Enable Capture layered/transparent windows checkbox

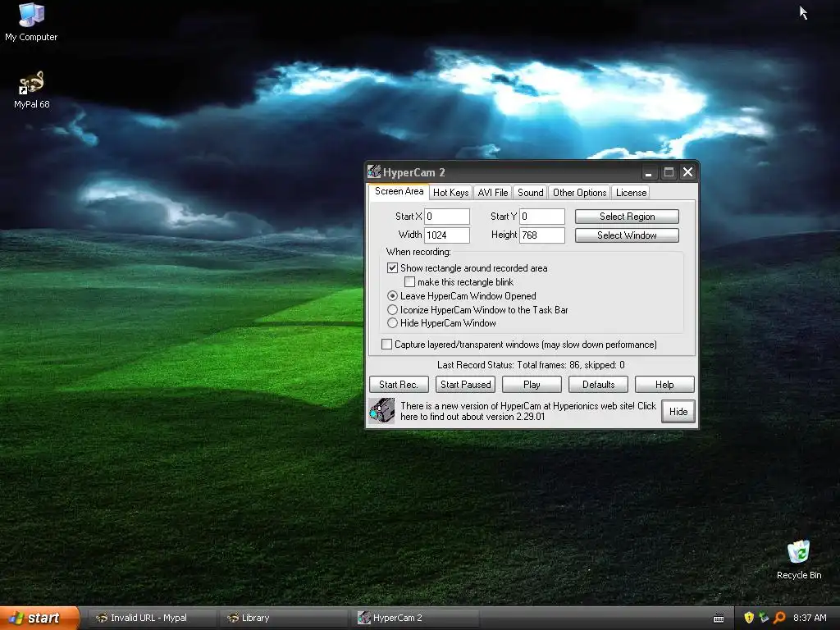click(386, 344)
